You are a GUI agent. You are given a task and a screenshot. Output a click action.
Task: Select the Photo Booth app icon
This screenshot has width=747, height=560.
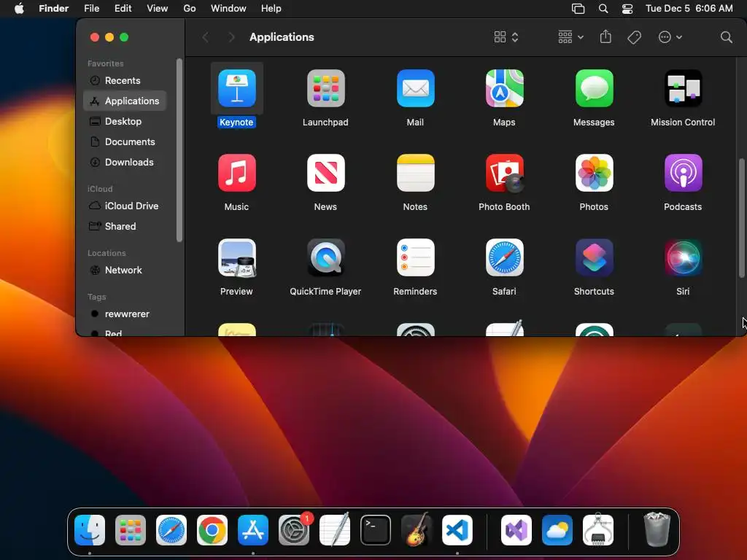[x=505, y=173]
